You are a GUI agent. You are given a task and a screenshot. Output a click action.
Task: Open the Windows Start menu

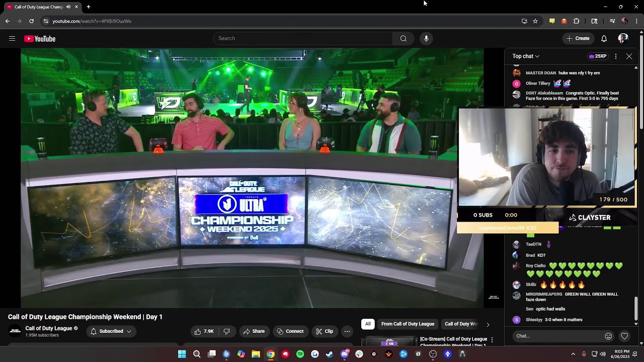click(182, 354)
